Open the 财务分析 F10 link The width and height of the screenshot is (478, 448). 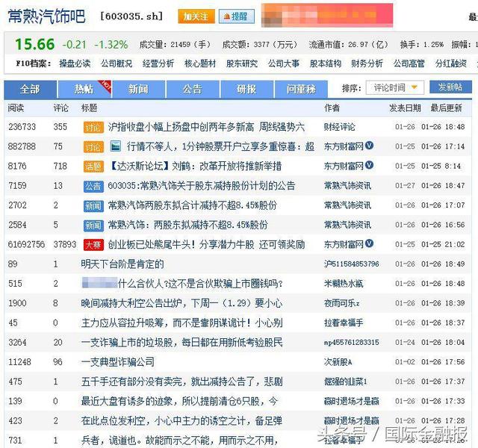coord(367,63)
